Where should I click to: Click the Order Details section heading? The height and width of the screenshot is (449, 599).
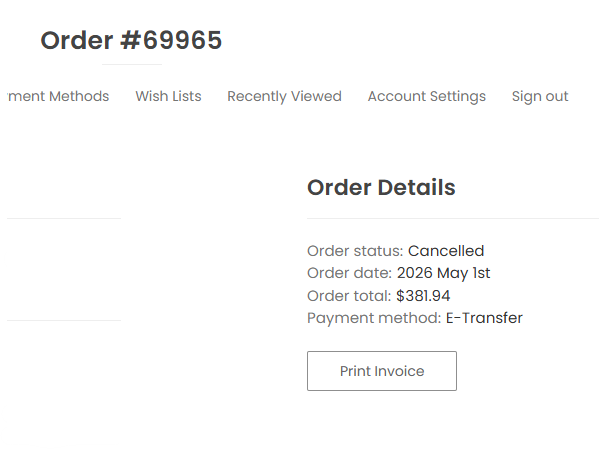click(x=381, y=187)
